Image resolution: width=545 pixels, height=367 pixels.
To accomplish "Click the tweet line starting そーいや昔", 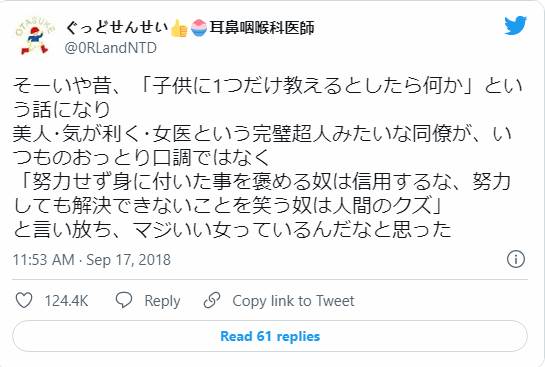I will pos(268,85).
